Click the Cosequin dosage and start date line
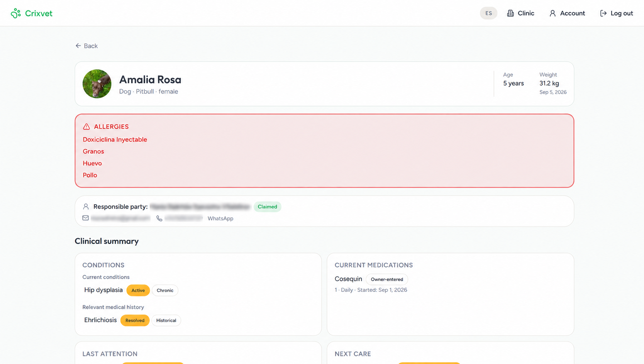 [371, 290]
